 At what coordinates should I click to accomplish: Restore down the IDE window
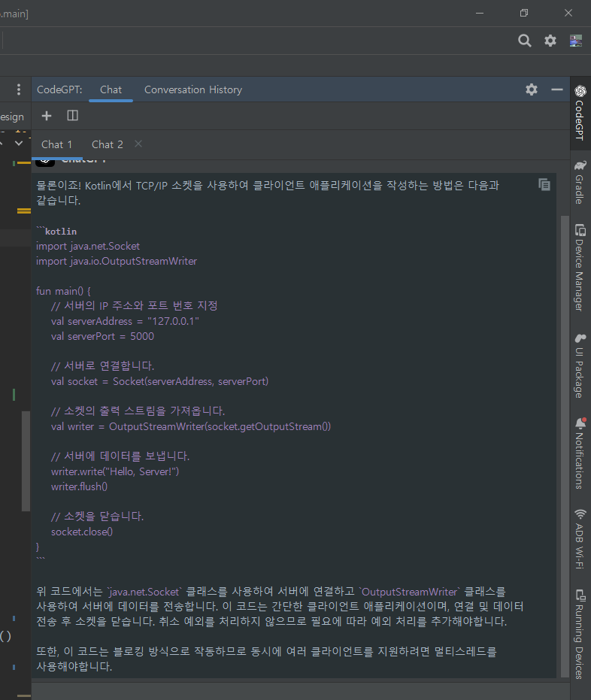(x=524, y=13)
